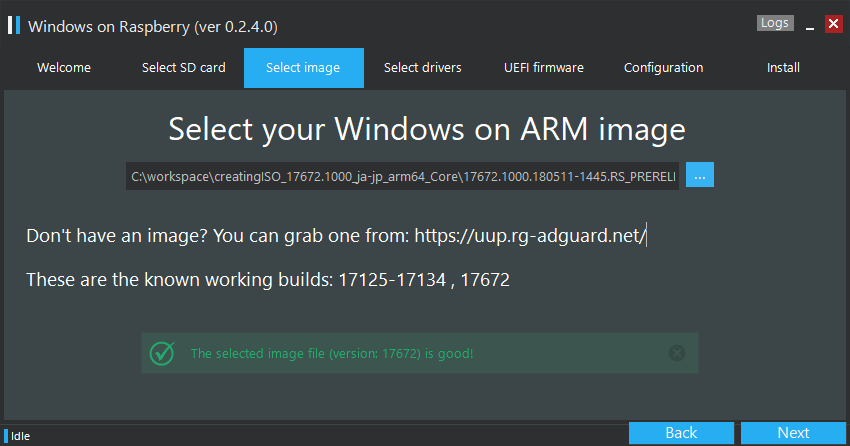This screenshot has height=446, width=850.
Task: Click the Select your Windows on ARM image heading
Action: tap(427, 130)
